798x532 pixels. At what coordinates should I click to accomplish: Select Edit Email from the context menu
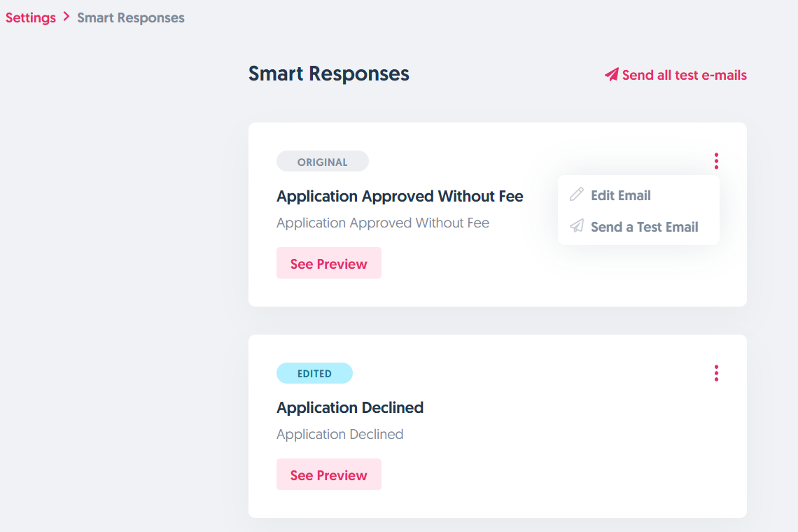pyautogui.click(x=620, y=195)
